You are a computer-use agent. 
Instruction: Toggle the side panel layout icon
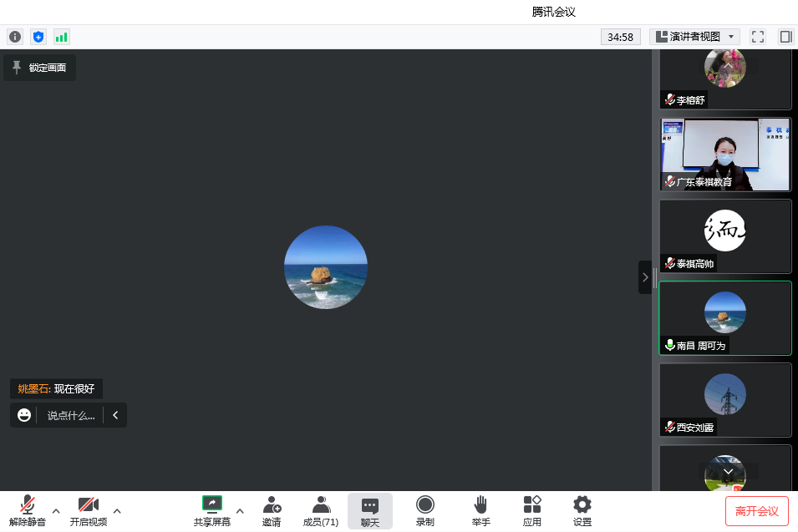[785, 37]
